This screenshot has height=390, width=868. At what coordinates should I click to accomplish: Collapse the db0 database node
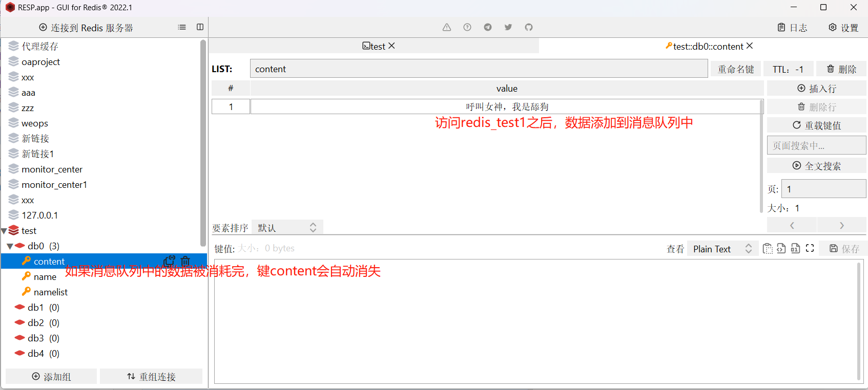[x=10, y=246]
